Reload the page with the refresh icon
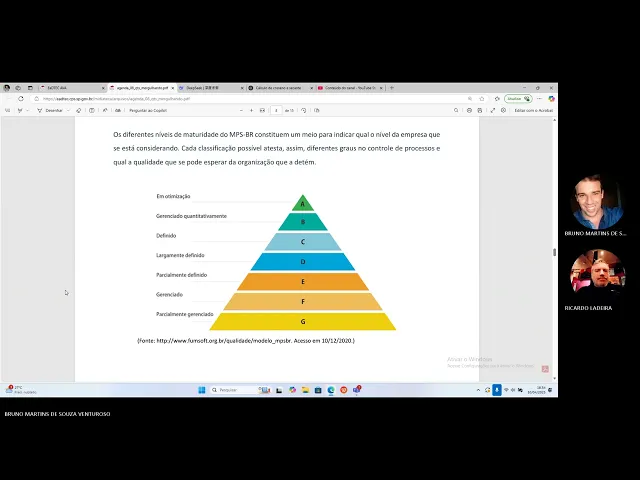Screen dimensions: 640x480 (x=21, y=99)
